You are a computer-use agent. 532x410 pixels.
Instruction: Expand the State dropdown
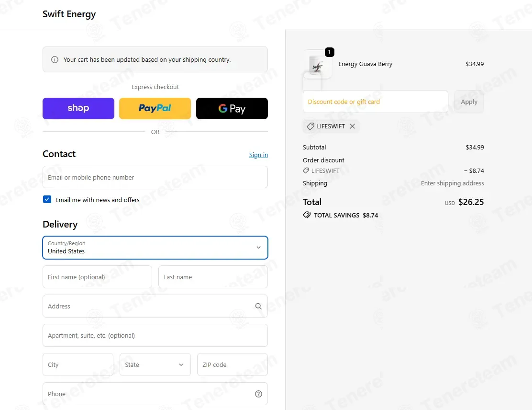(x=155, y=364)
